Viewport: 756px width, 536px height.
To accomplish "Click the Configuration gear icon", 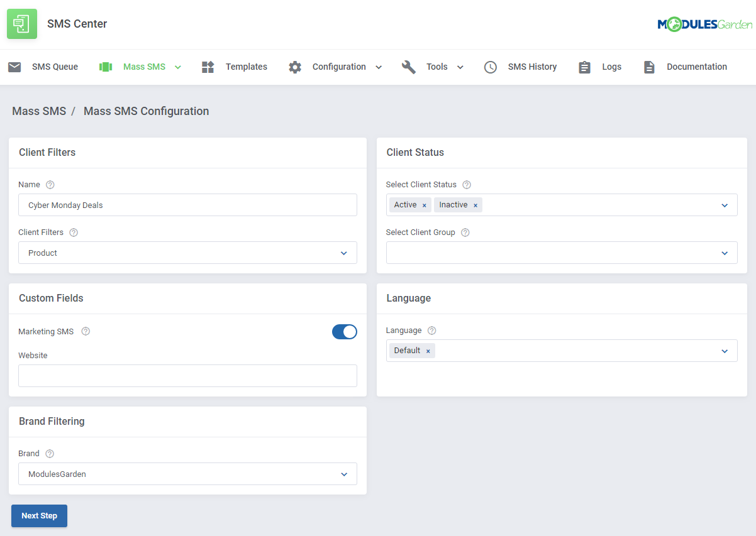I will tap(294, 67).
